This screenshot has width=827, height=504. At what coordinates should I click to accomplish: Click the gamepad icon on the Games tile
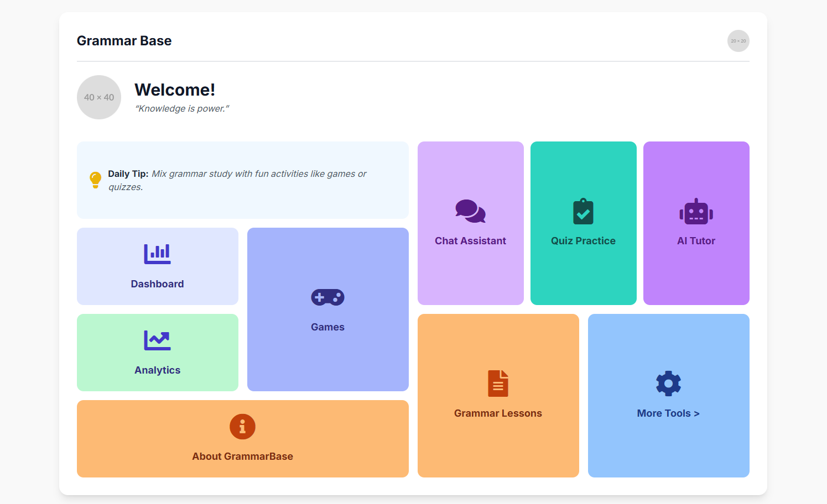327,297
